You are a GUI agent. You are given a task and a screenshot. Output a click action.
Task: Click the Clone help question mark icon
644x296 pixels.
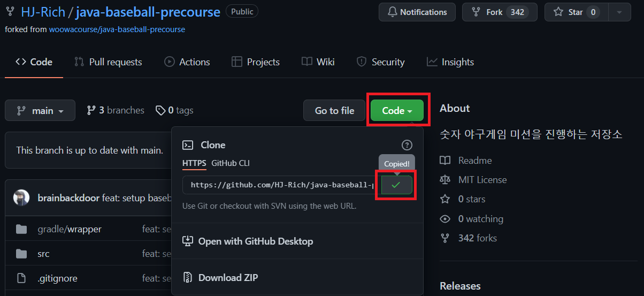(407, 145)
